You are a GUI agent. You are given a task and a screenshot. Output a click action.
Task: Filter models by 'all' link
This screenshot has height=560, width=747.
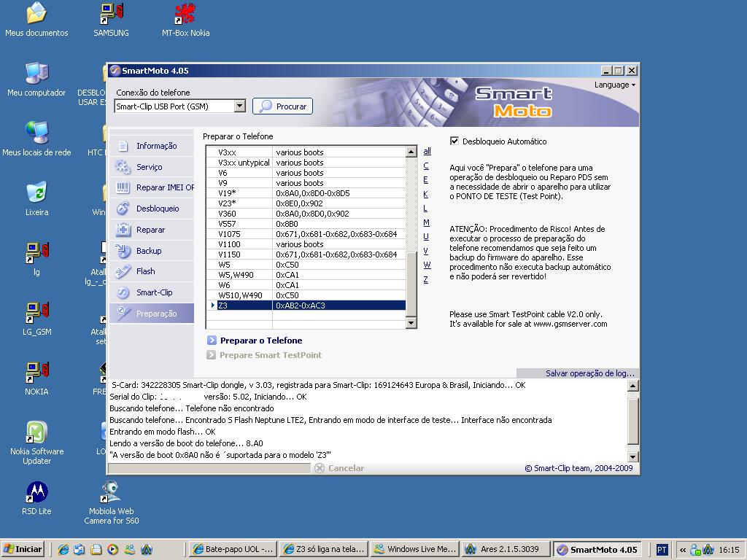427,151
